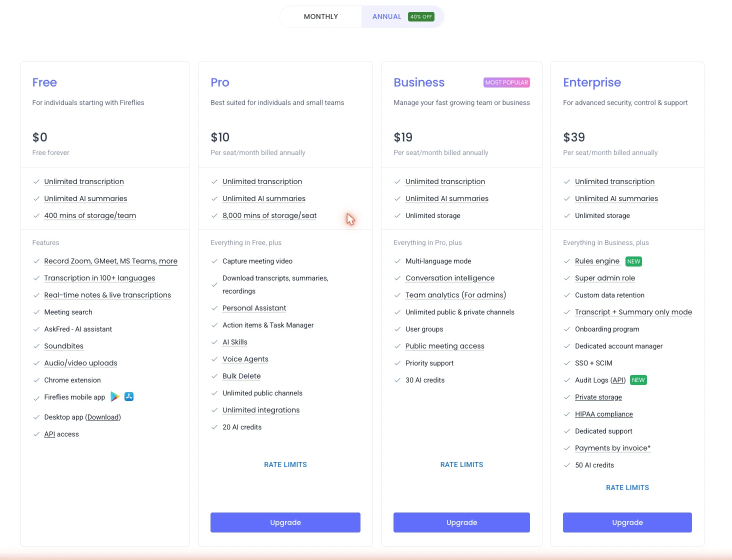732x560 pixels.
Task: Click Transcript + Summary only mode
Action: [633, 312]
